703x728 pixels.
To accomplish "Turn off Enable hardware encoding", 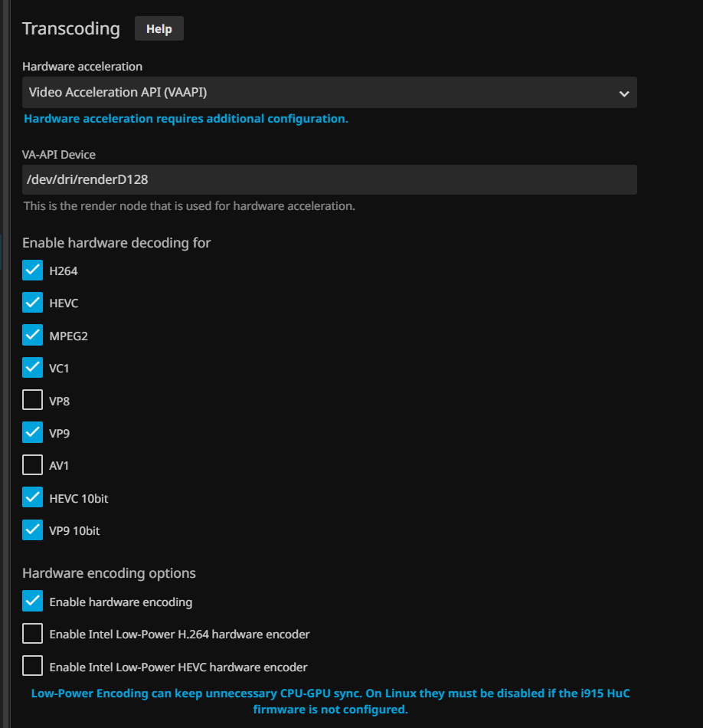I will point(33,602).
